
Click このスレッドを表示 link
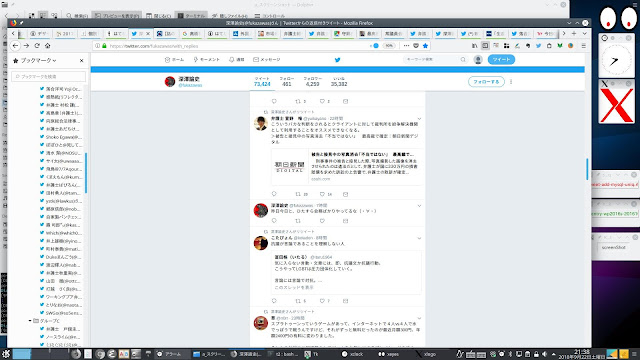coord(294,287)
